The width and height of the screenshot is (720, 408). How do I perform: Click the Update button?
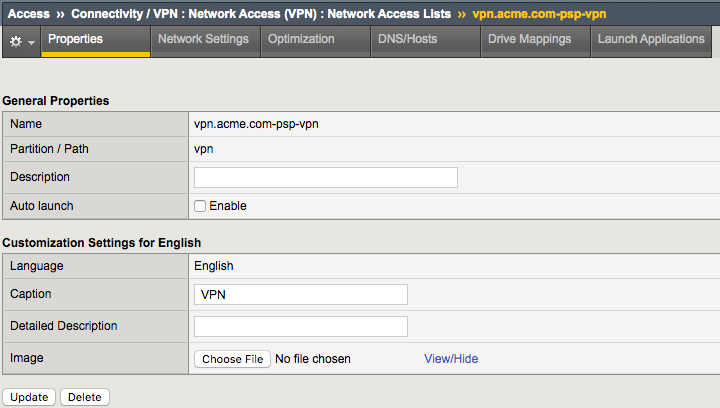click(29, 397)
